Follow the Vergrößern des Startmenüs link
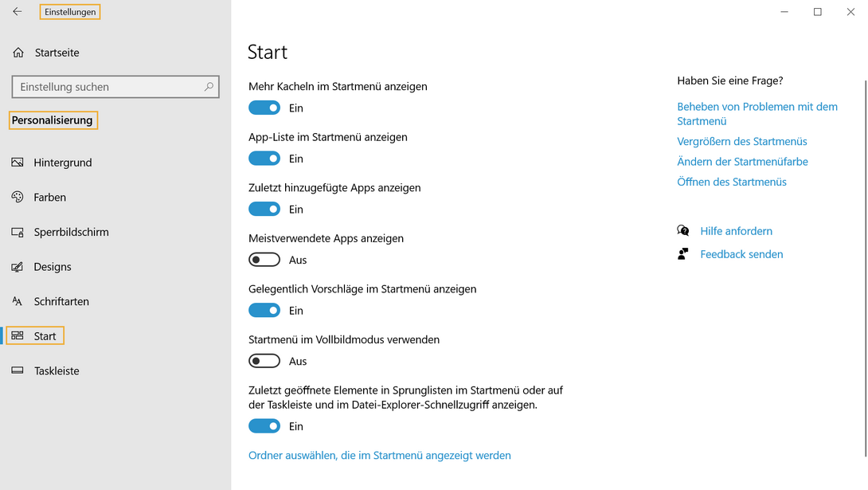The width and height of the screenshot is (868, 490). [x=741, y=141]
